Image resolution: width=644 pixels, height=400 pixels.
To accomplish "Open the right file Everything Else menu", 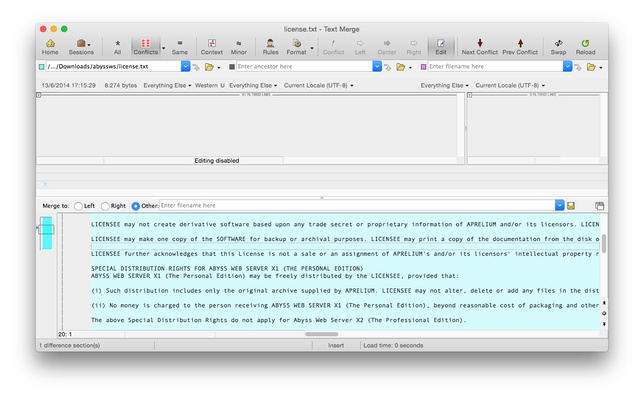I will (x=444, y=85).
